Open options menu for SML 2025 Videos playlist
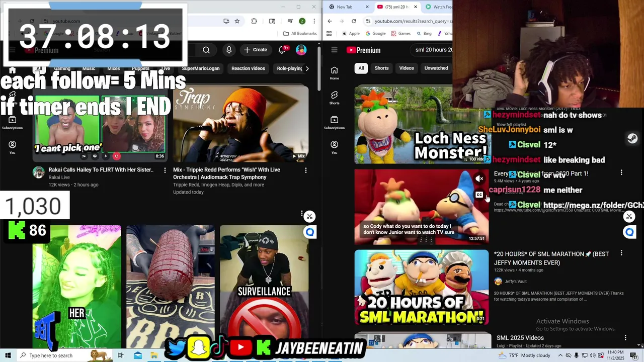The width and height of the screenshot is (644, 362). [625, 338]
